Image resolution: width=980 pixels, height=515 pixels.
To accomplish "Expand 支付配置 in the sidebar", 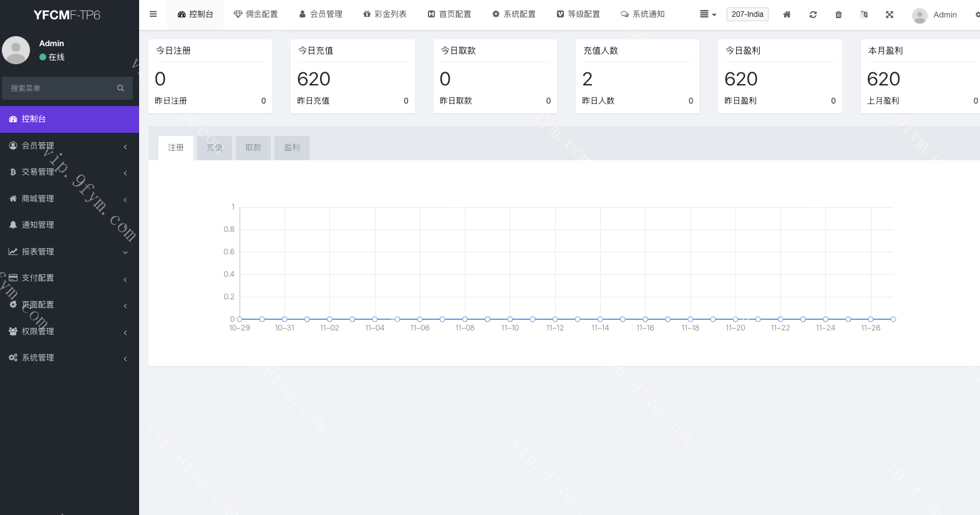I will 69,278.
